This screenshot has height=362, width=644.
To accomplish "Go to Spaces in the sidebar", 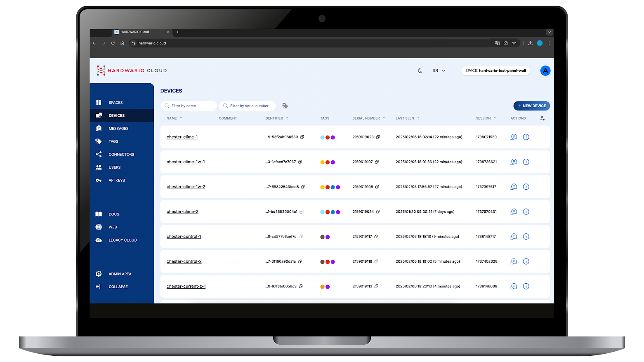I will point(122,102).
